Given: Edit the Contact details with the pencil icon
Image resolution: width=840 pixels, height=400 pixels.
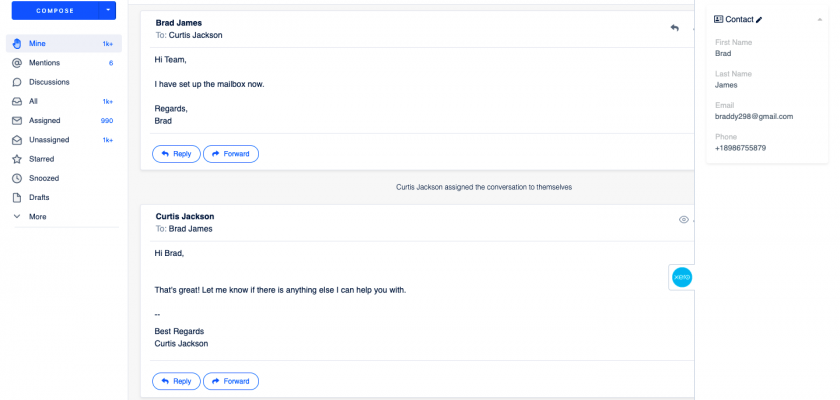Looking at the screenshot, I should point(759,19).
